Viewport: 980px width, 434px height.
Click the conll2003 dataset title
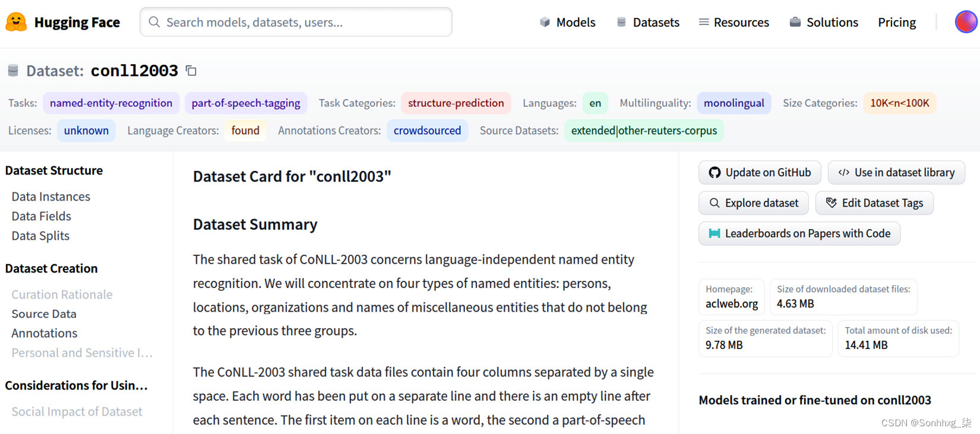pos(134,71)
